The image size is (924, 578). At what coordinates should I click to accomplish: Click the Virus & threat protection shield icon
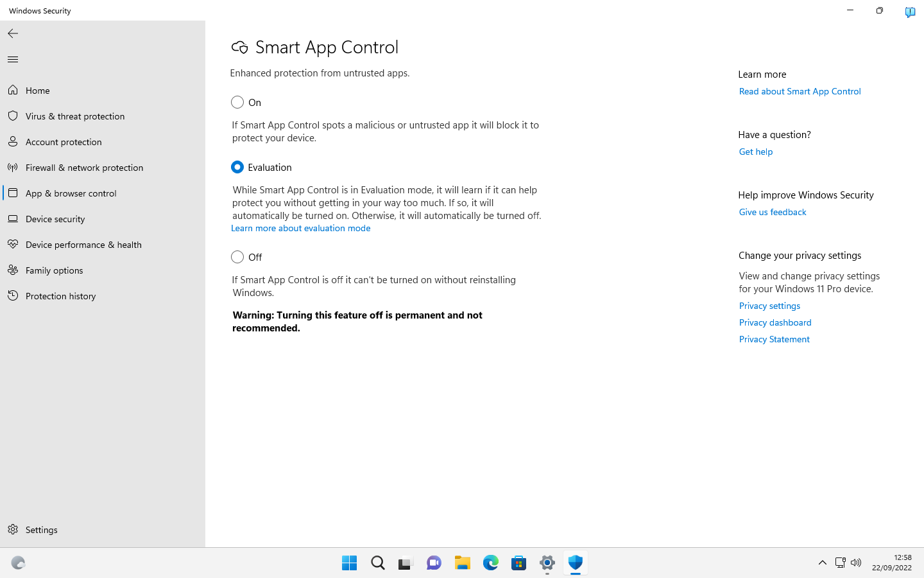[x=13, y=116]
